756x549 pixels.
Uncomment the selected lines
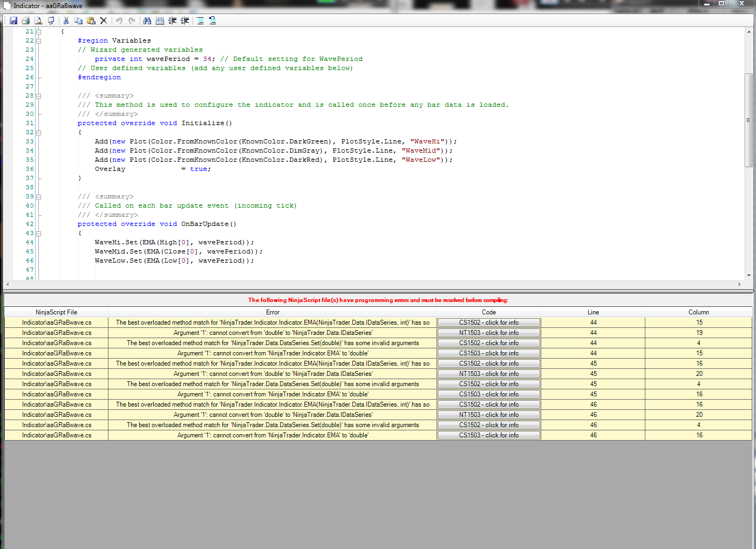tap(213, 20)
